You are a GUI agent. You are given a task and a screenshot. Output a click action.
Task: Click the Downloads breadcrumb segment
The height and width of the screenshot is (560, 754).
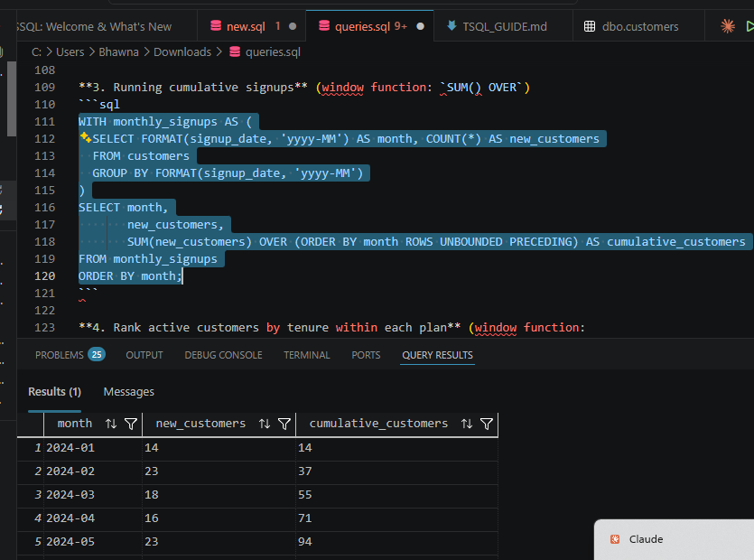182,52
